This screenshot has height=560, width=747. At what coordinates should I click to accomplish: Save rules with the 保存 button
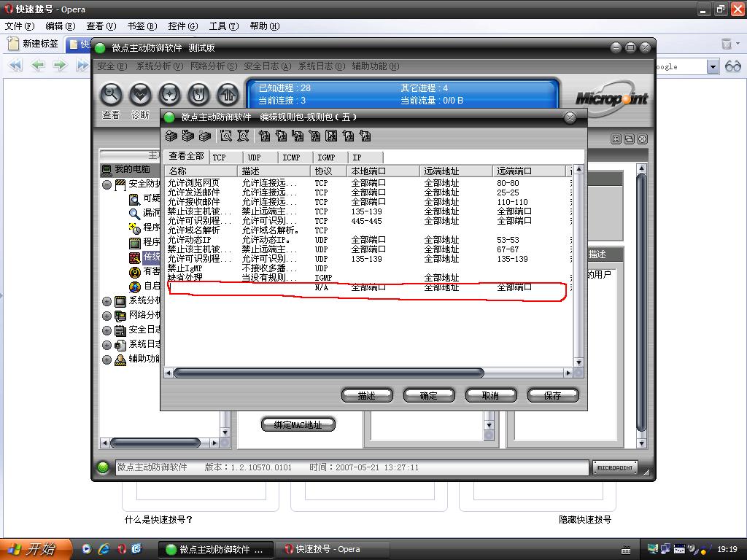[553, 395]
